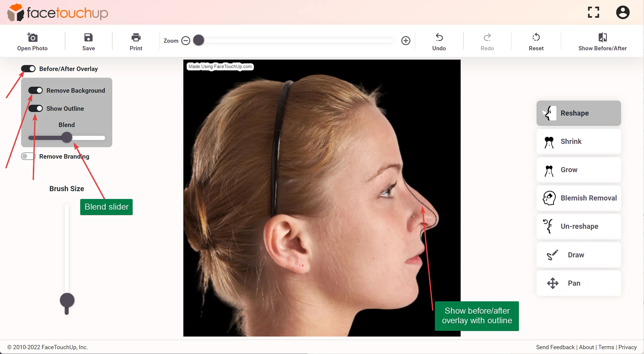Select the Reshape tool
Screen dimensions: 644x354
pos(578,113)
